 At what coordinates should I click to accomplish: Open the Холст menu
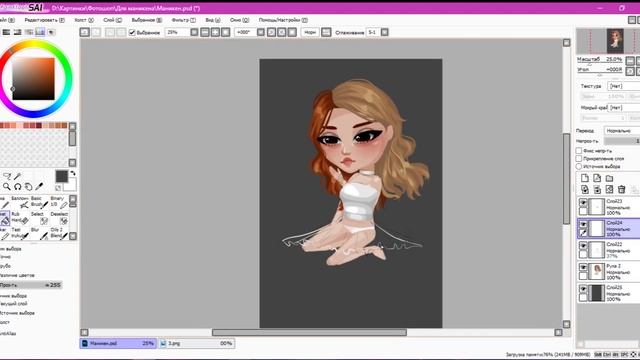pyautogui.click(x=84, y=20)
